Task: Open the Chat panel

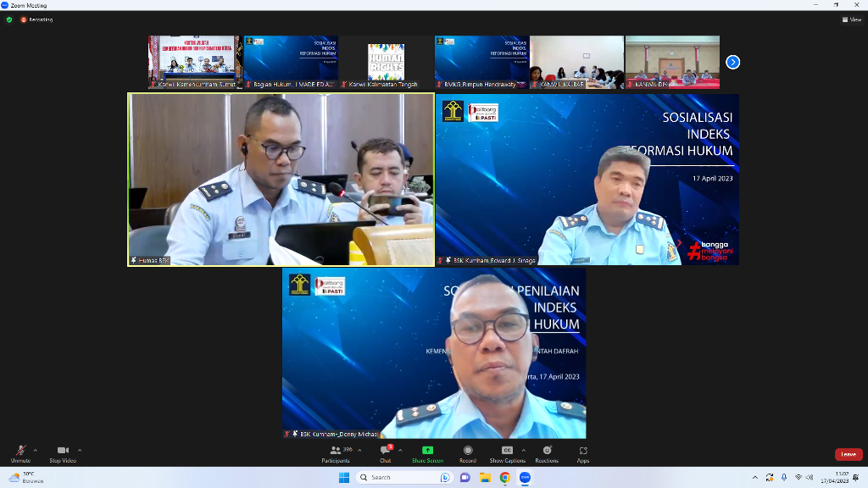Action: coord(386,451)
